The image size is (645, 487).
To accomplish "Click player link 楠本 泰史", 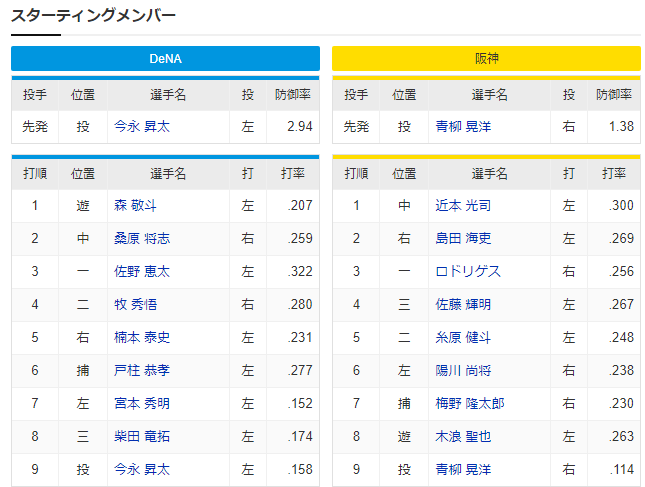I will point(142,337).
